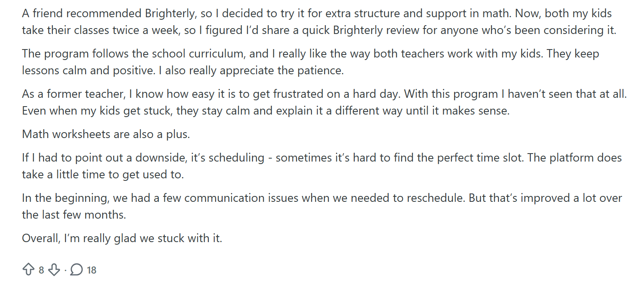
Task: Open comments via the speech bubble icon
Action: point(76,270)
